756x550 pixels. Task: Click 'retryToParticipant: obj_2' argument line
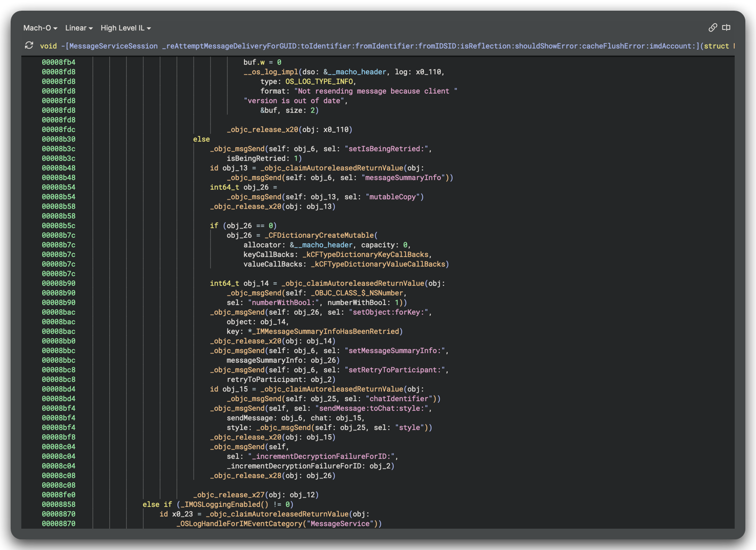coord(281,379)
